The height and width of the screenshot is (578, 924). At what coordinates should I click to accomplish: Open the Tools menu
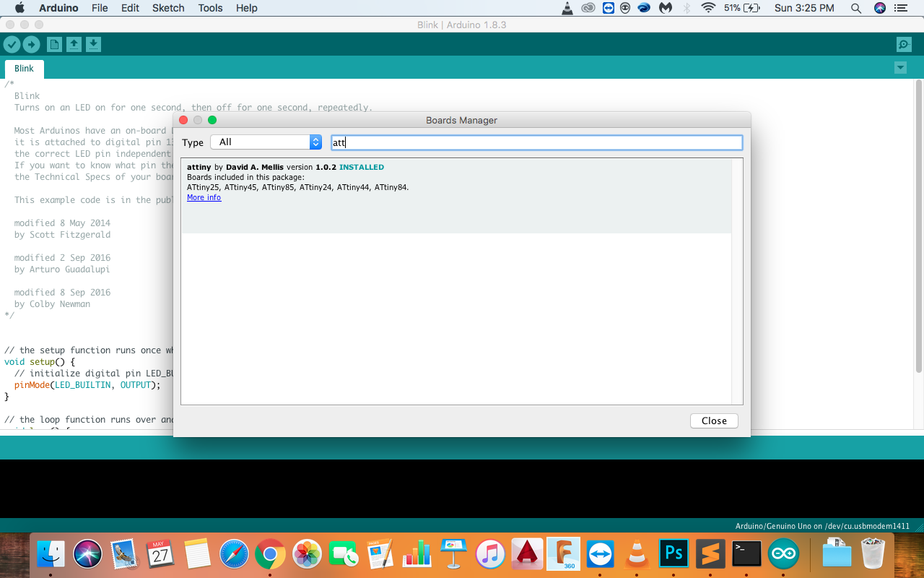210,8
